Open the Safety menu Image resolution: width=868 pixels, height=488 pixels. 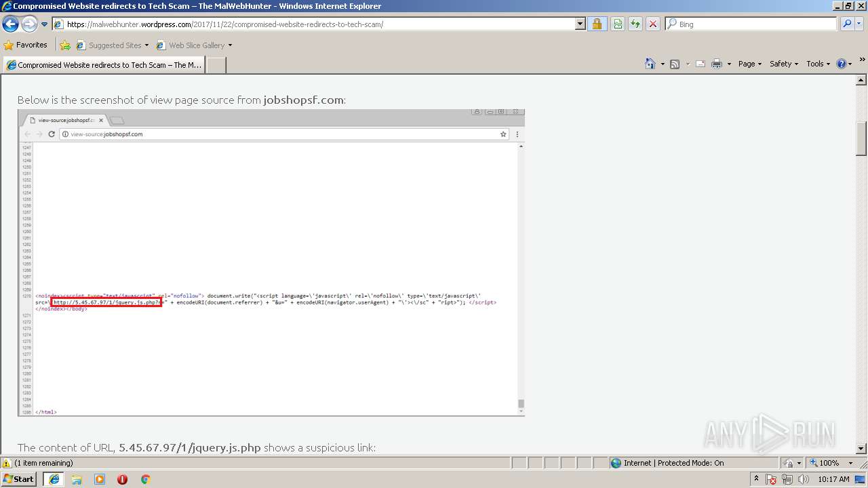pyautogui.click(x=784, y=64)
